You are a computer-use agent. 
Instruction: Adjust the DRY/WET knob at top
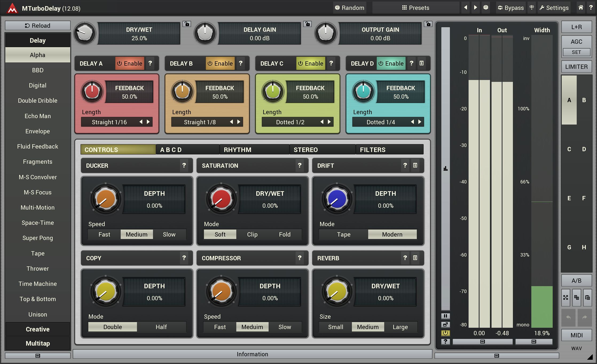pos(85,33)
